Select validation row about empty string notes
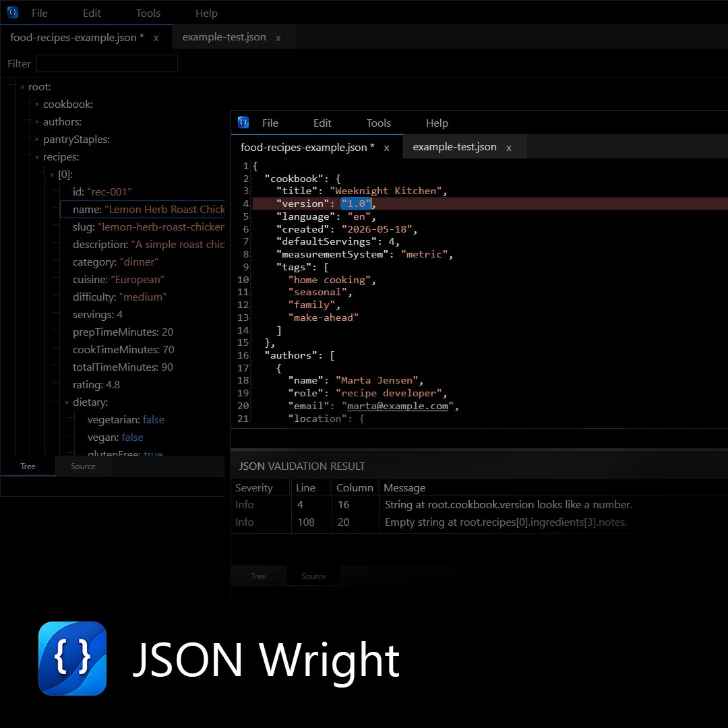The image size is (728, 728). tap(479, 522)
